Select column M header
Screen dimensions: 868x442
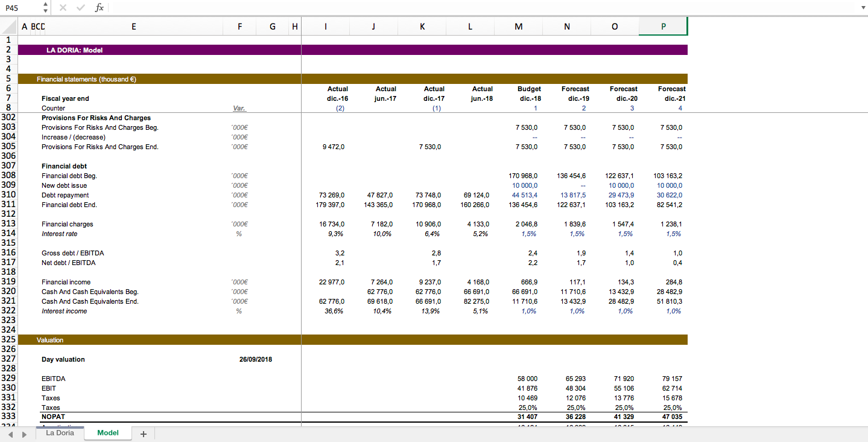[519, 26]
